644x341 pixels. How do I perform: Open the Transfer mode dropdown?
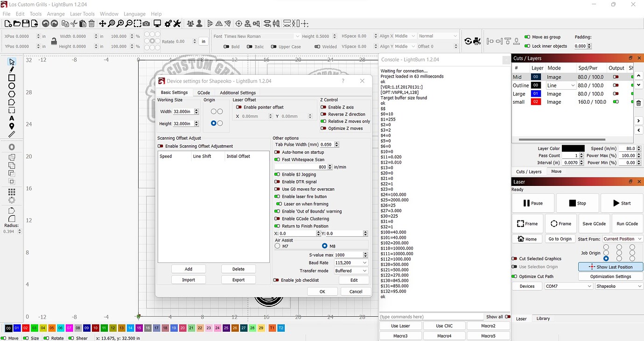(350, 270)
